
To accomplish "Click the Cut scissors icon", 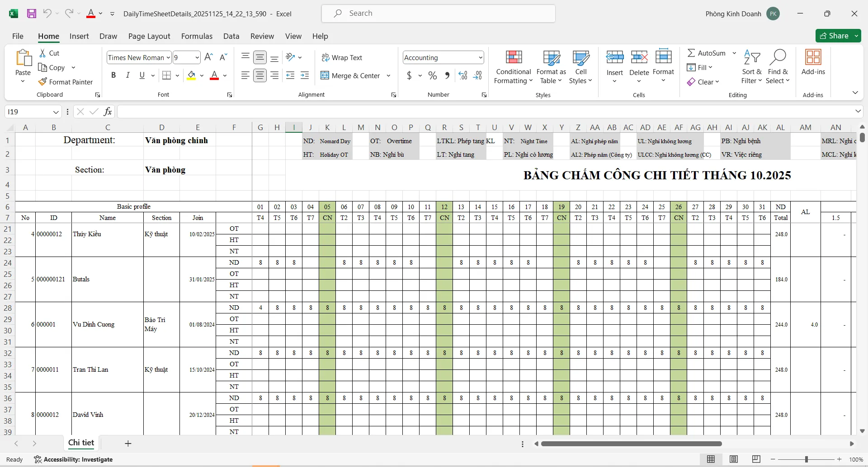I will (x=42, y=53).
